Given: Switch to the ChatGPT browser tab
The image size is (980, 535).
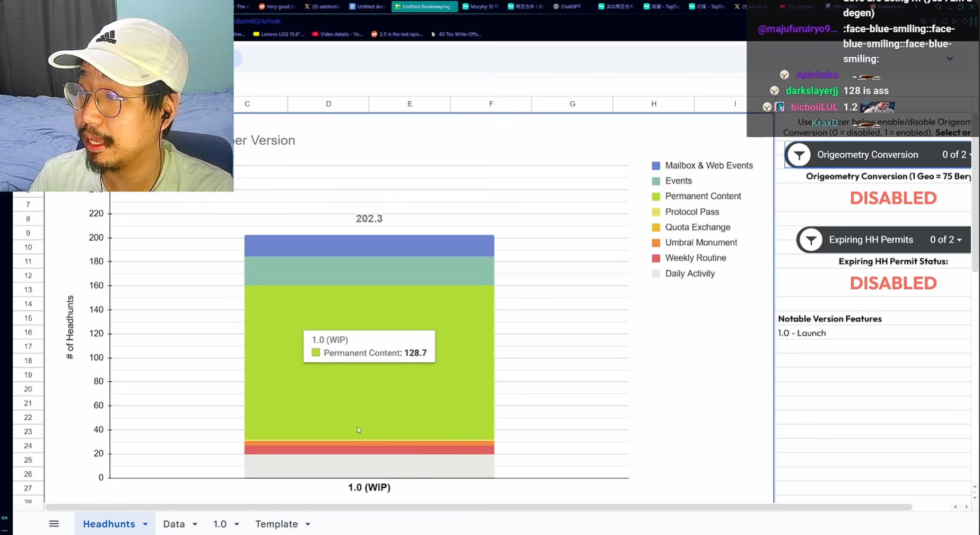Looking at the screenshot, I should tap(567, 6).
